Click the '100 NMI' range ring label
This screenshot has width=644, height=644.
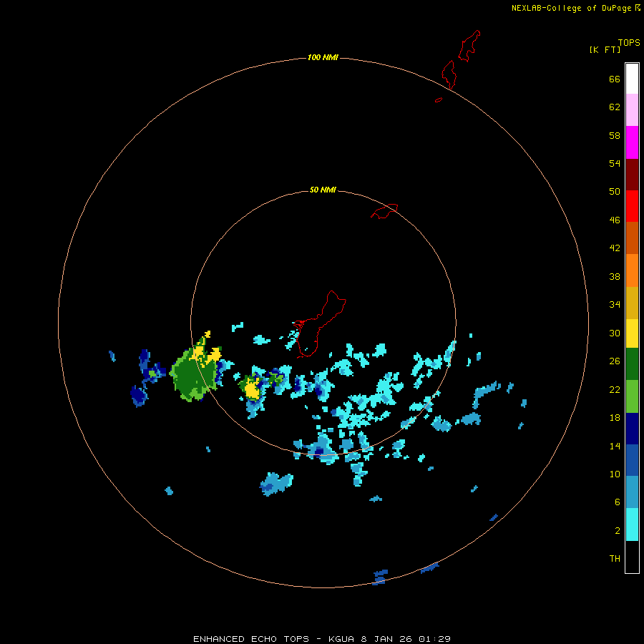323,57
